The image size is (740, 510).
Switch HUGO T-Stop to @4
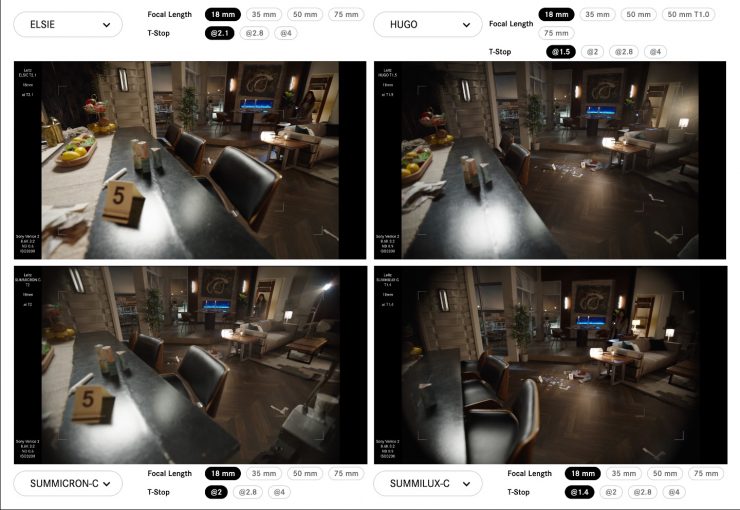657,51
